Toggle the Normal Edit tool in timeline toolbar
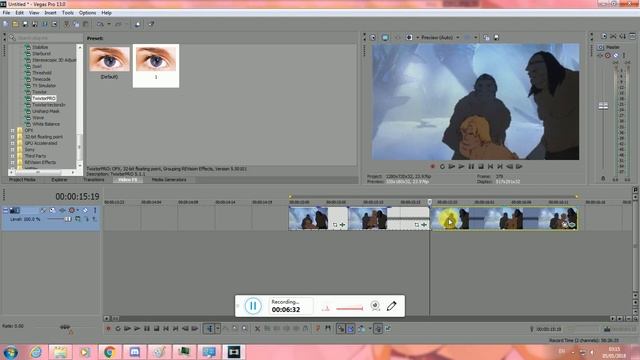This screenshot has width=640, height=360. (x=209, y=329)
